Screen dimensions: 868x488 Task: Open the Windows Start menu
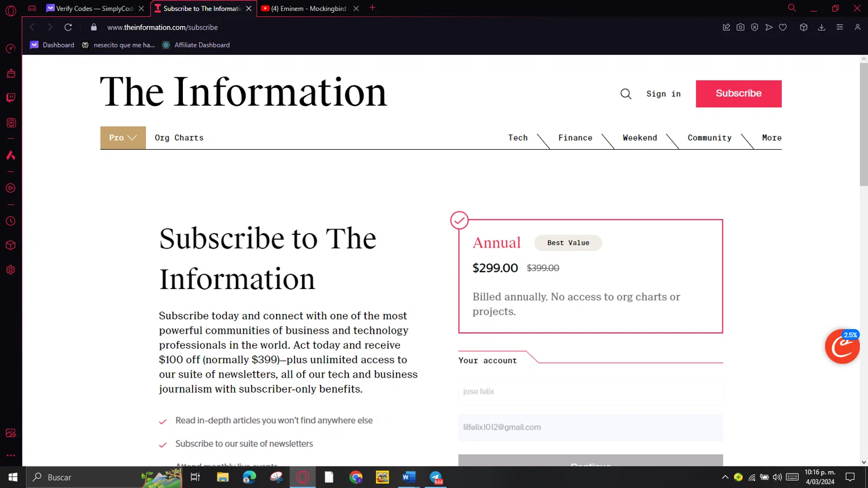[x=13, y=477]
